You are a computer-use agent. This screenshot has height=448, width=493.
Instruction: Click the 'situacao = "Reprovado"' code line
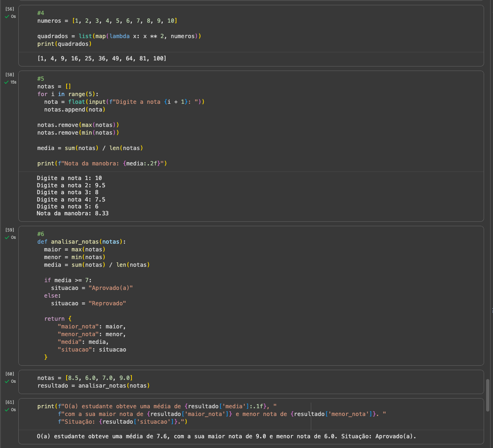[x=88, y=303]
